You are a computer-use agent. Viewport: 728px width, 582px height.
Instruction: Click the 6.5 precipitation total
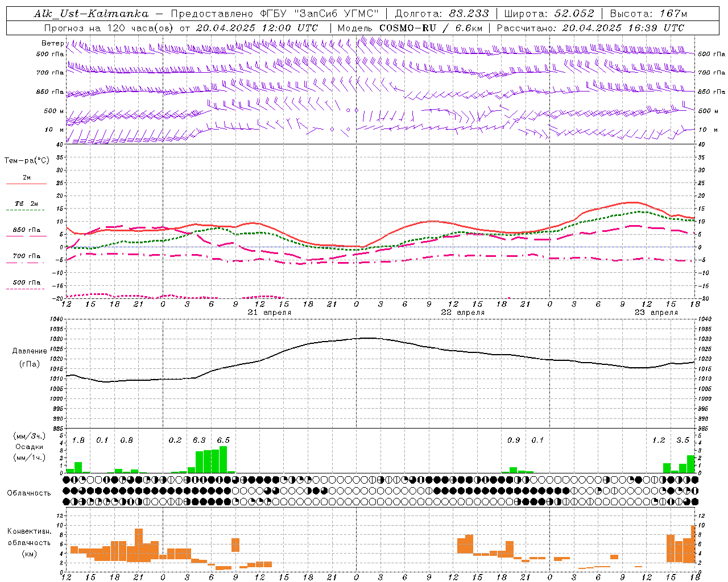click(223, 440)
